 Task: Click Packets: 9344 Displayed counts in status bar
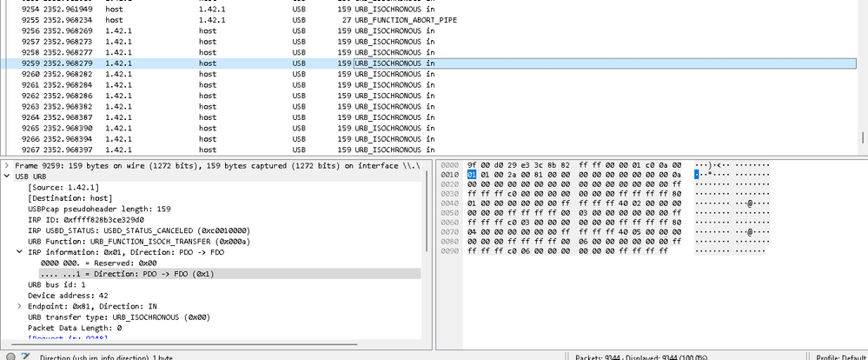tap(641, 357)
